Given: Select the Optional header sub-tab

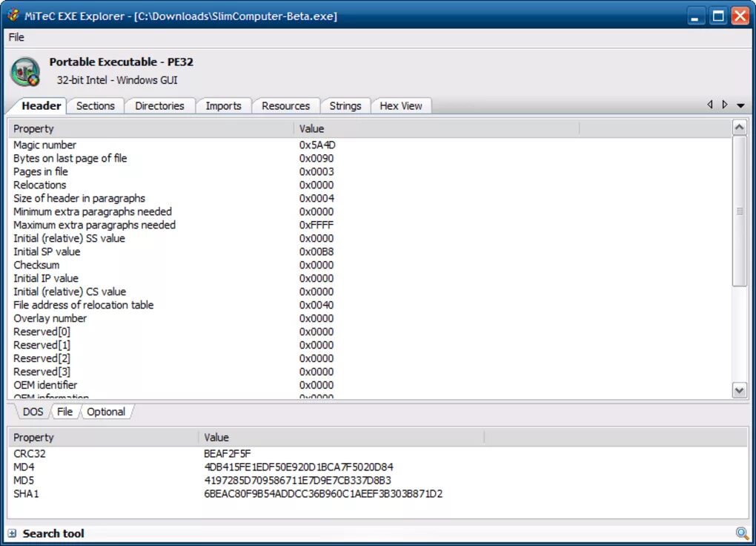Looking at the screenshot, I should [x=105, y=412].
